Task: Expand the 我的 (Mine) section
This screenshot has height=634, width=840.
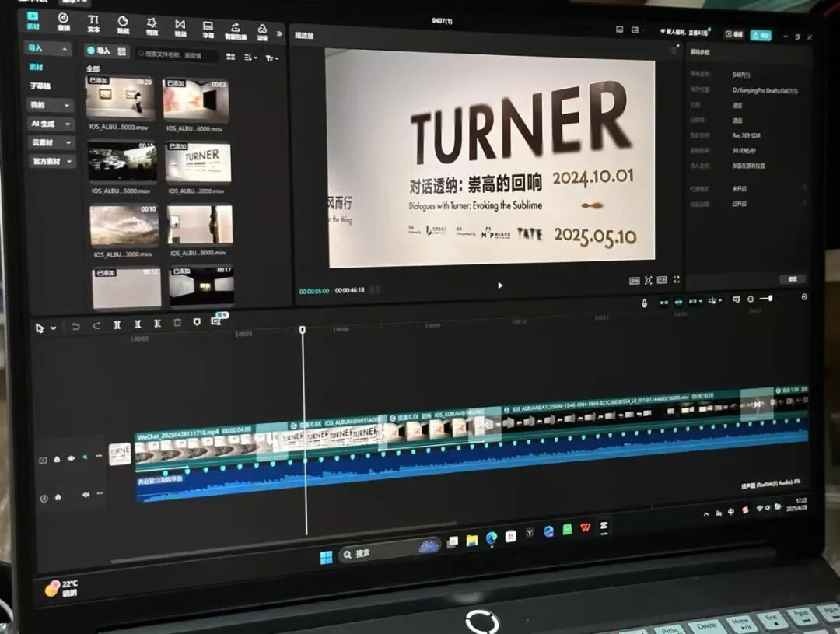Action: pos(51,104)
